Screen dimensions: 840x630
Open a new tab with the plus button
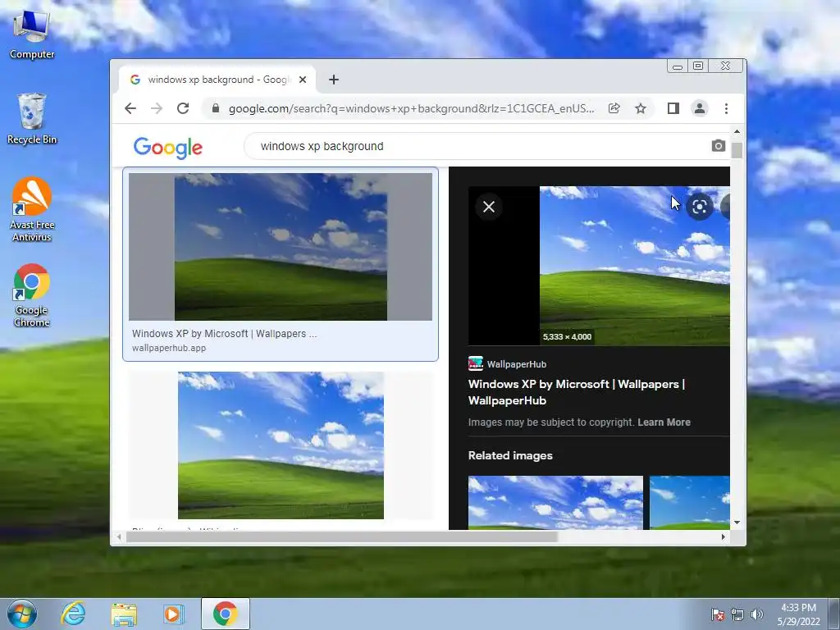pos(334,80)
